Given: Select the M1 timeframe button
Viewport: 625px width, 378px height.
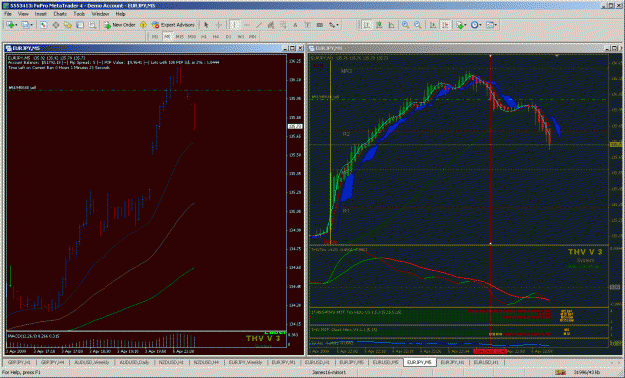Looking at the screenshot, I should [155, 37].
